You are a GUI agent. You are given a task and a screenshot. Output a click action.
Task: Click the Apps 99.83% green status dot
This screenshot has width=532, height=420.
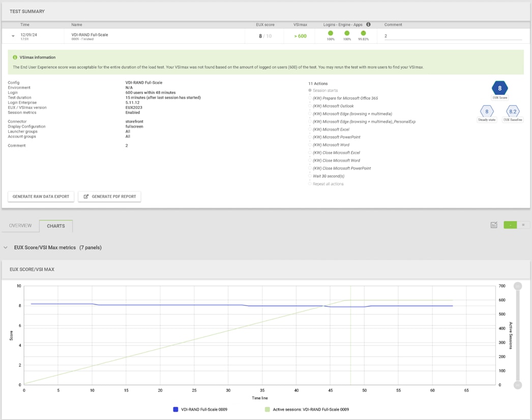(x=363, y=33)
